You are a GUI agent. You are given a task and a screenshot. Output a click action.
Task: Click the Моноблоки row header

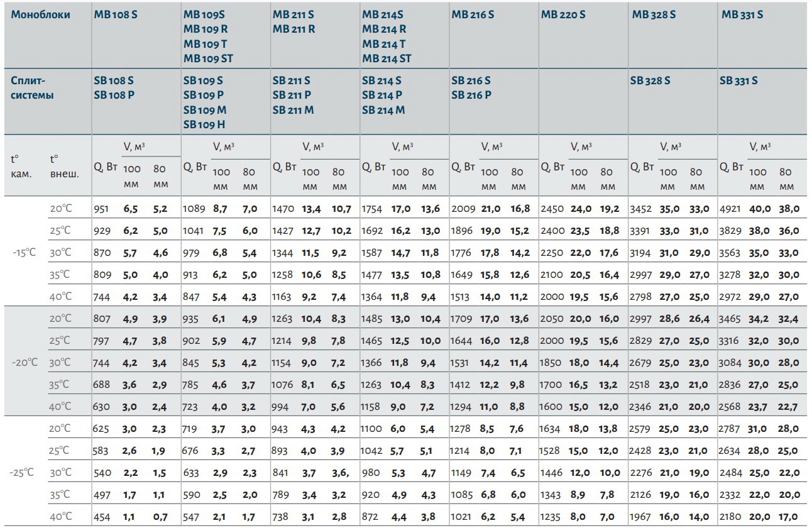(40, 14)
